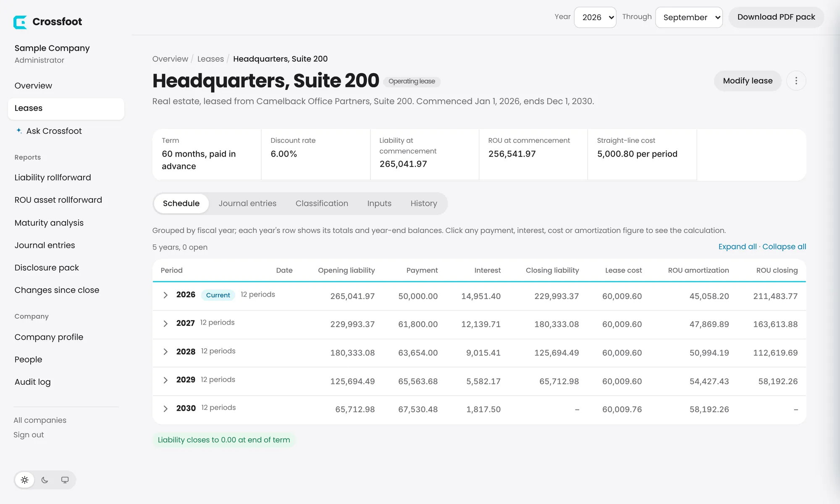Open the Disclosure pack report

pyautogui.click(x=47, y=268)
